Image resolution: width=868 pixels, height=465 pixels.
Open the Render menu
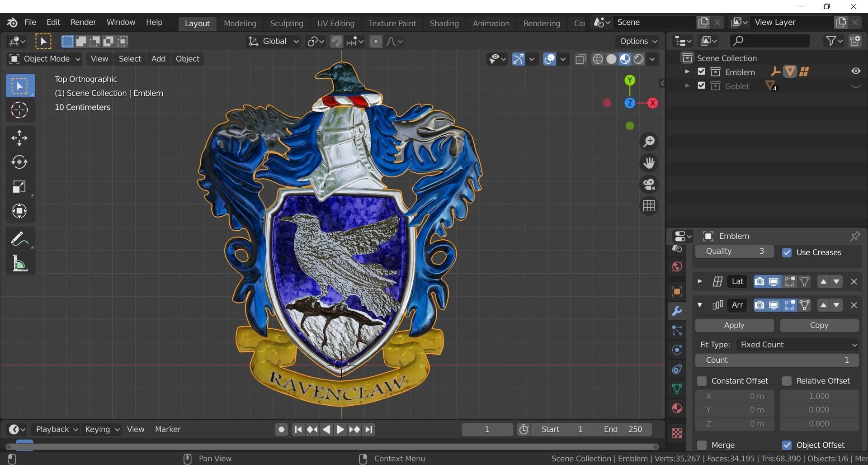coord(83,22)
